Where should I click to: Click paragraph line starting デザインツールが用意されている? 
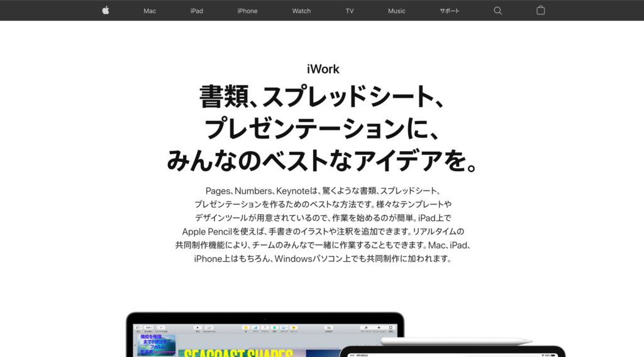323,218
